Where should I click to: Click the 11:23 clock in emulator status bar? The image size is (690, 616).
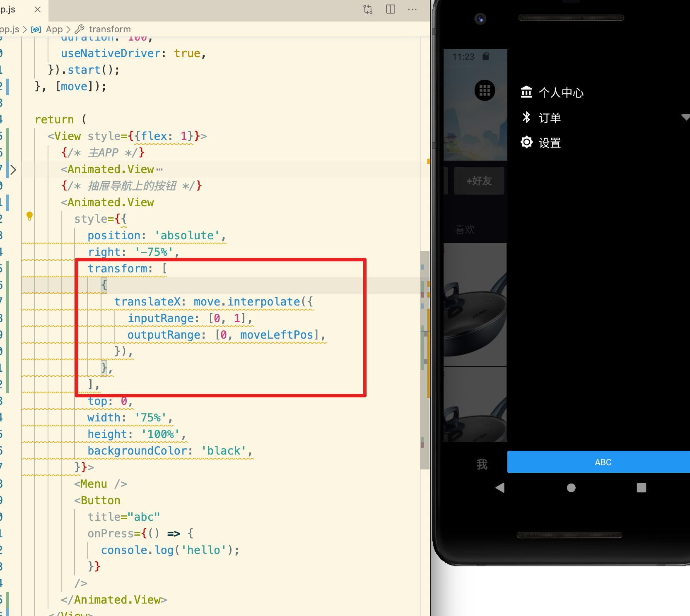(463, 57)
